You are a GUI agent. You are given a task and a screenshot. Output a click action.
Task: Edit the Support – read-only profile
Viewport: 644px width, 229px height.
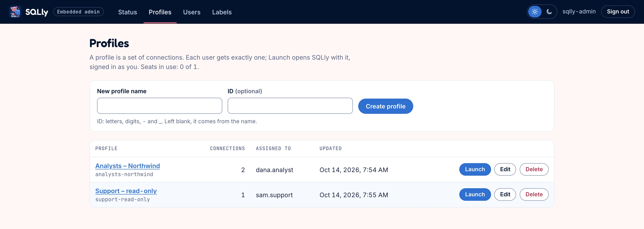tap(505, 194)
